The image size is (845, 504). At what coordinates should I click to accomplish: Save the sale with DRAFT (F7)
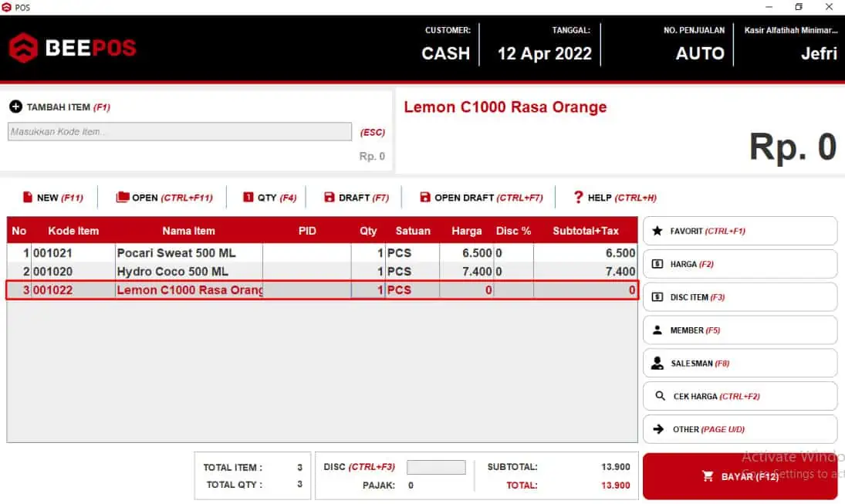(357, 198)
